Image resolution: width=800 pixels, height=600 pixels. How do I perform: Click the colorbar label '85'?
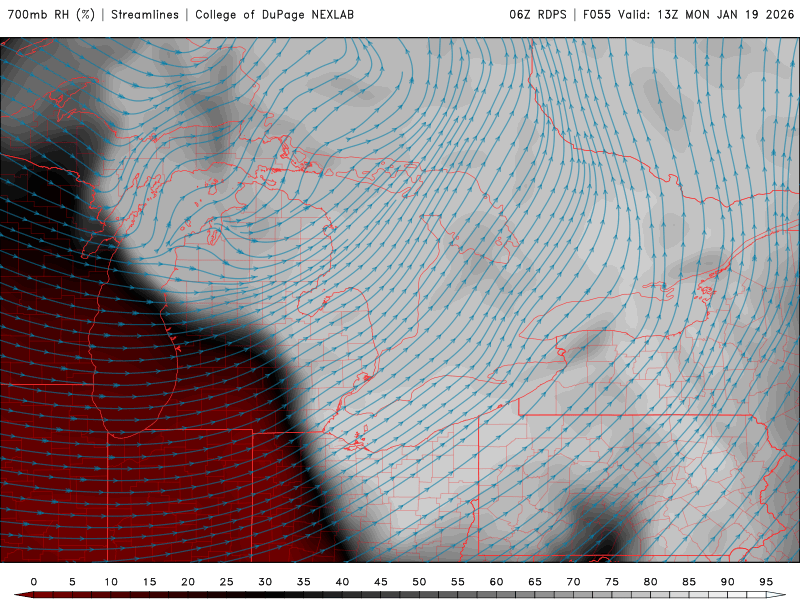[689, 582]
